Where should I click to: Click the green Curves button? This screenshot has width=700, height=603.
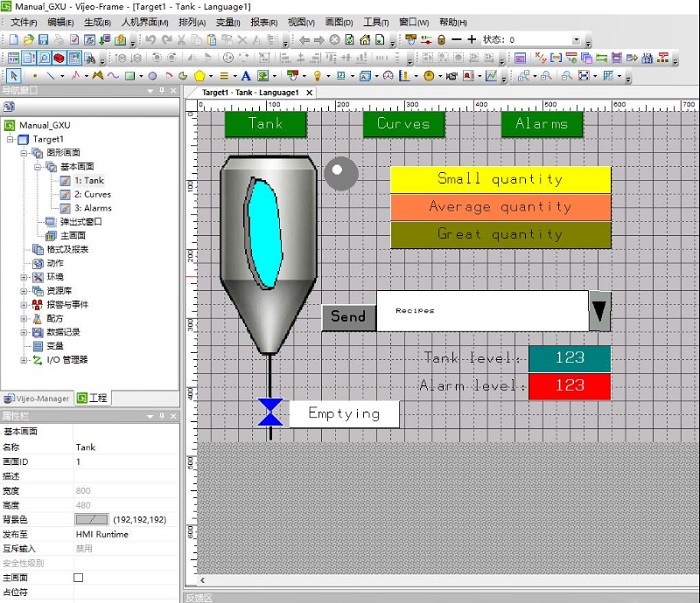tap(403, 124)
